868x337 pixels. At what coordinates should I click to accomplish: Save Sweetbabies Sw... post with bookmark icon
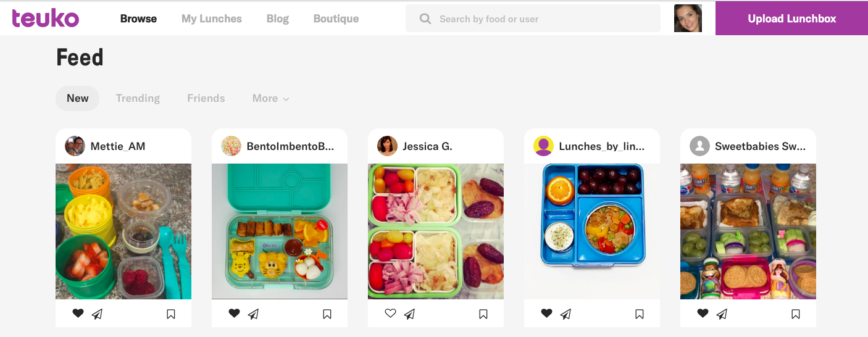[796, 314]
